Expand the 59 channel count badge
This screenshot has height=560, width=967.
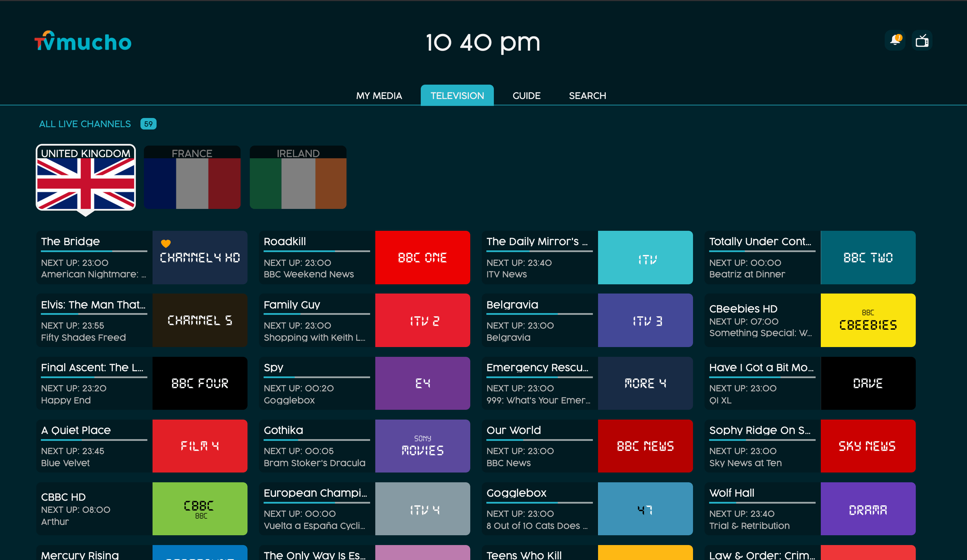[148, 123]
